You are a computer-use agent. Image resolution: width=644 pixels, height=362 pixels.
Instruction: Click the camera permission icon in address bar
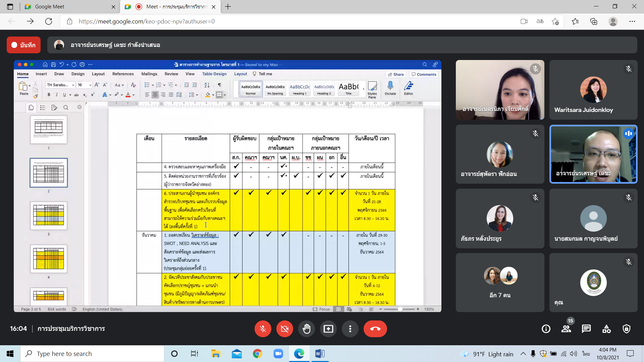coord(524,21)
